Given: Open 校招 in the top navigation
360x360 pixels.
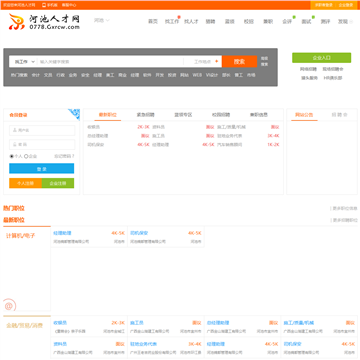Looking at the screenshot, I should [249, 21].
